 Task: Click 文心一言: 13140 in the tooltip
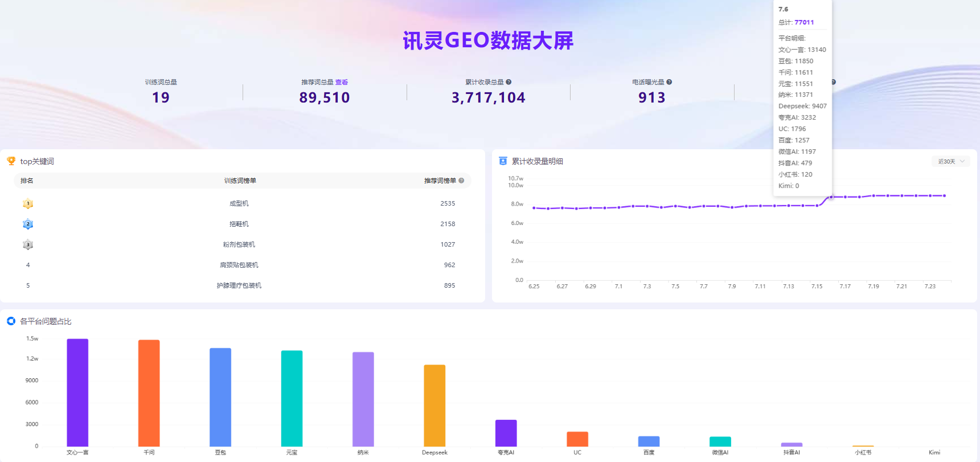pyautogui.click(x=802, y=50)
